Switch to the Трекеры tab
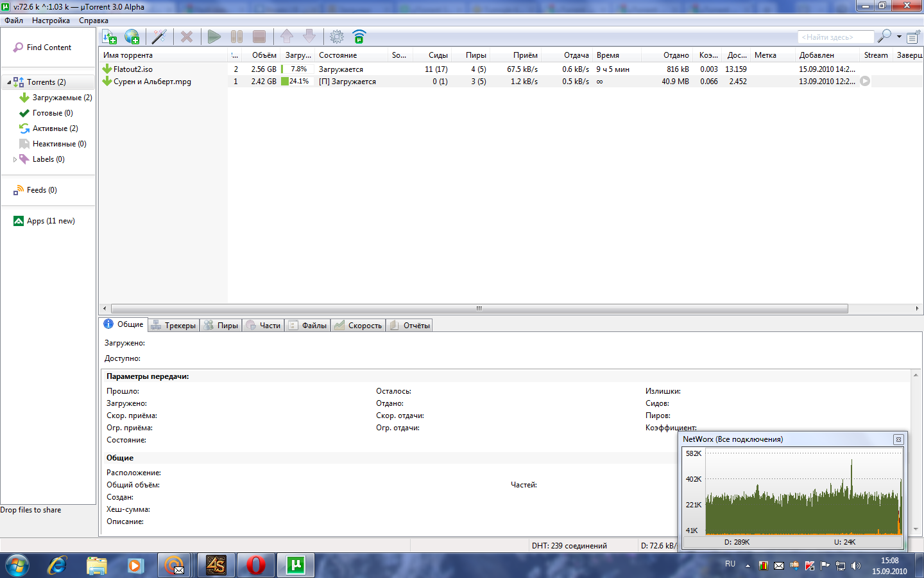Viewport: 924px width, 578px height. pyautogui.click(x=173, y=326)
